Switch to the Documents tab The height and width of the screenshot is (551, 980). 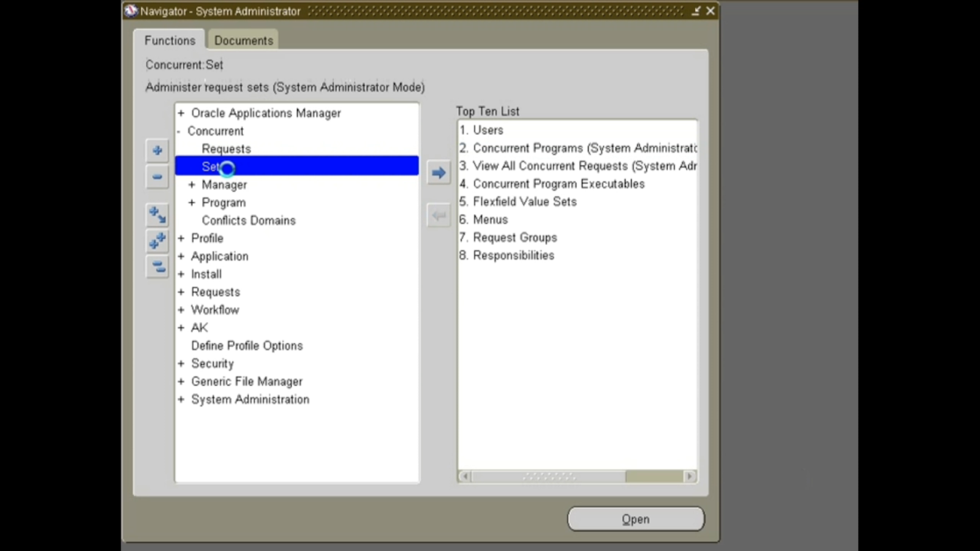click(x=243, y=40)
